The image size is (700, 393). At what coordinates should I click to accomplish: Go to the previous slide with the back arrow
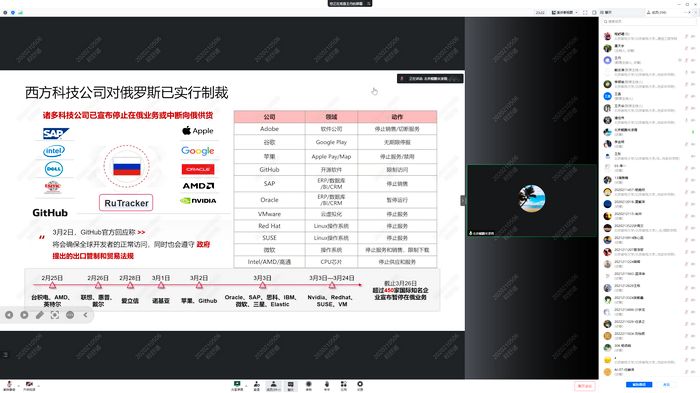coord(9,315)
